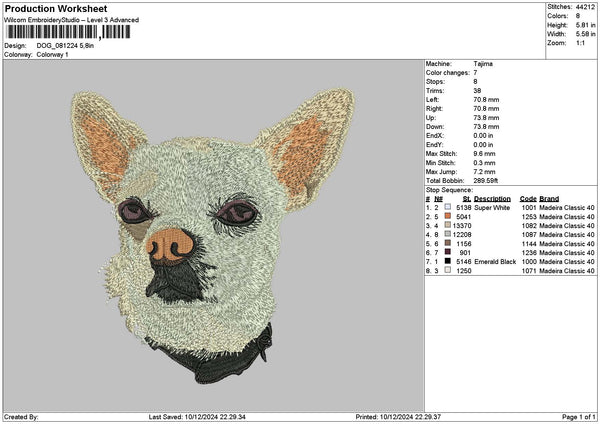Click the Machine value 'Tajima'
The height and width of the screenshot is (424, 600).
click(x=483, y=64)
